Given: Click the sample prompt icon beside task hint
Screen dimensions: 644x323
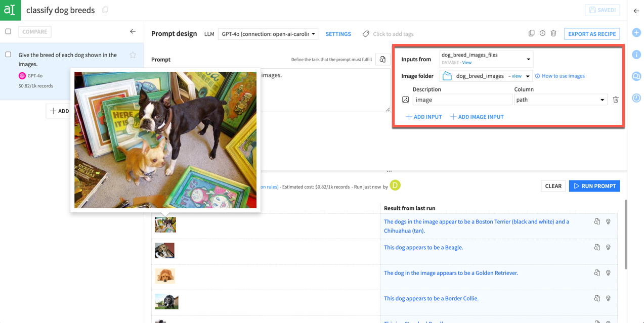Looking at the screenshot, I should 382,60.
